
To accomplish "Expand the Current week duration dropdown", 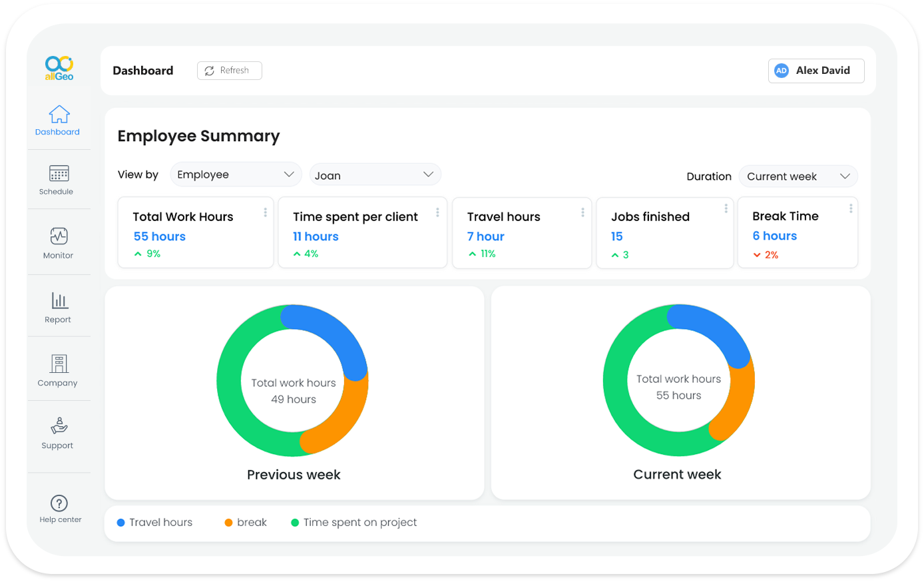I will coord(798,176).
